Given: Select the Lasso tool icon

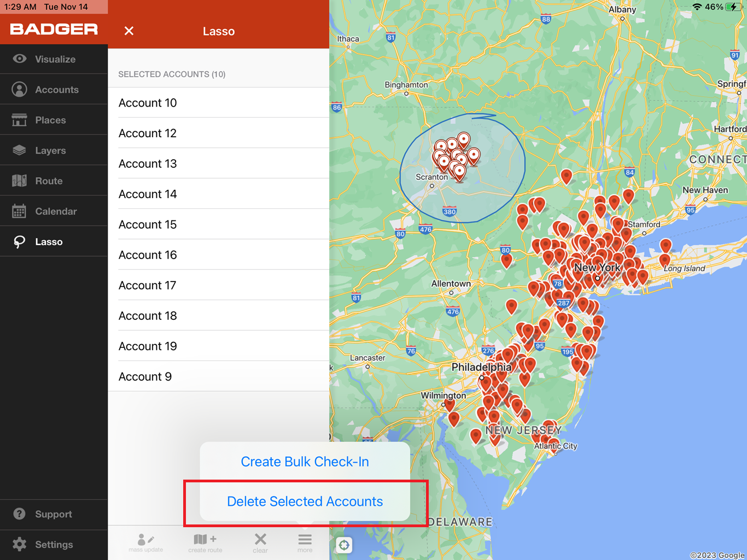Looking at the screenshot, I should point(19,242).
